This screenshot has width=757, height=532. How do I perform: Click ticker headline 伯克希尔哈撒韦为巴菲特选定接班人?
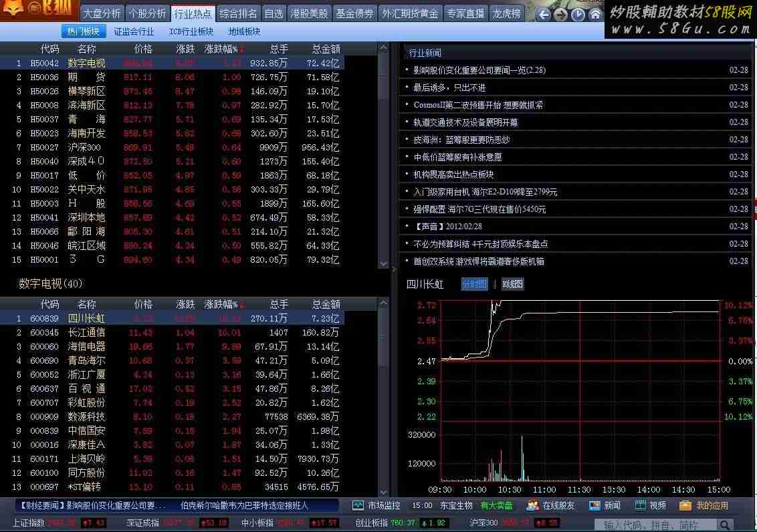click(244, 505)
